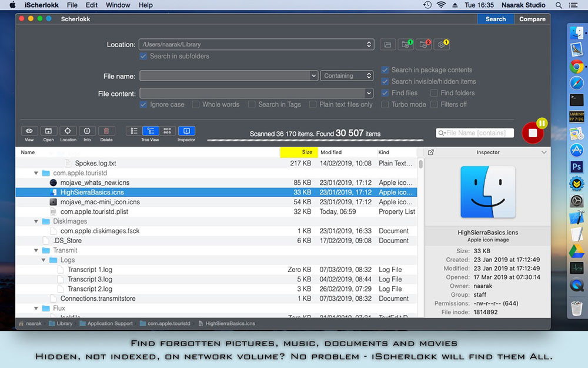Uncheck the Find files checkbox
588x368 pixels.
385,93
